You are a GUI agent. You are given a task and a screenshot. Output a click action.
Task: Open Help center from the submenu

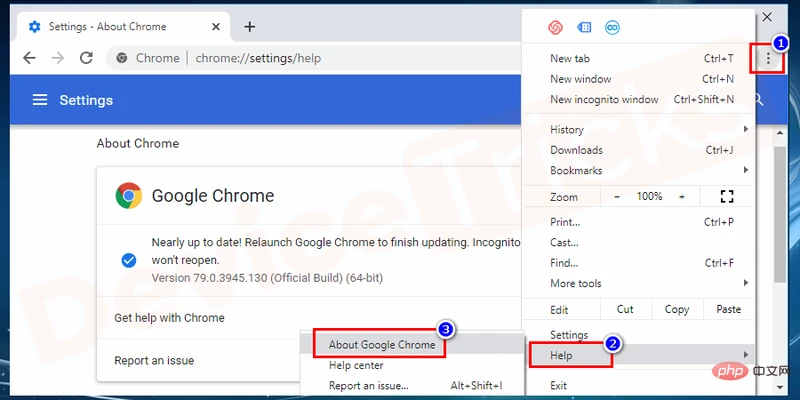coord(412,365)
